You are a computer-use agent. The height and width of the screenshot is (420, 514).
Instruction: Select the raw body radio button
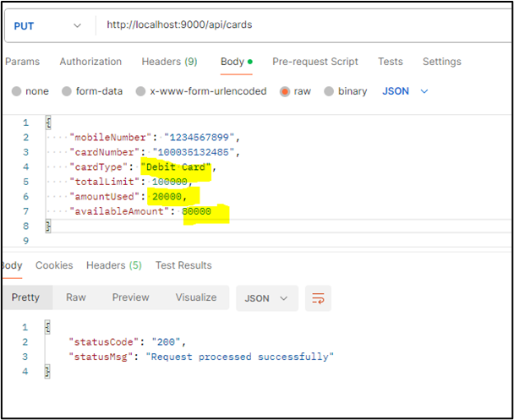(285, 91)
